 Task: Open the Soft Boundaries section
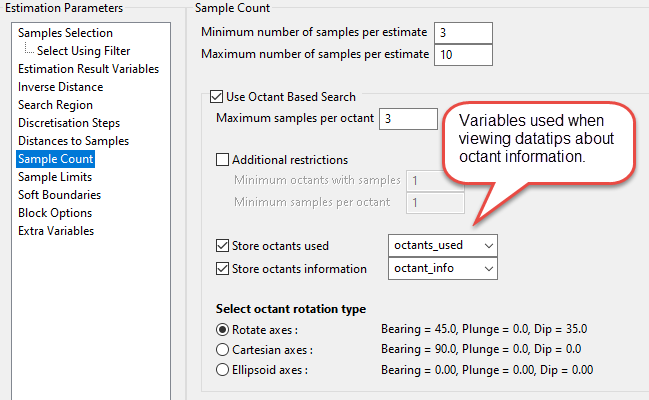[x=59, y=195]
